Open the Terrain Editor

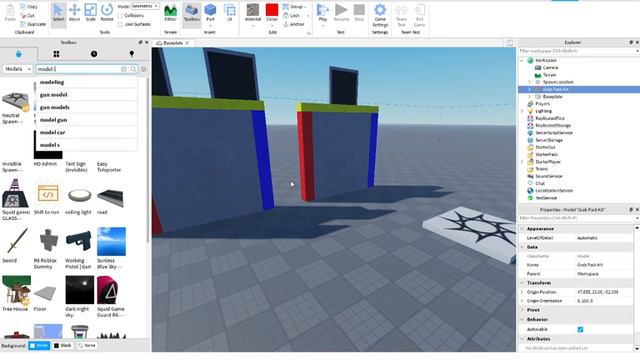point(170,13)
